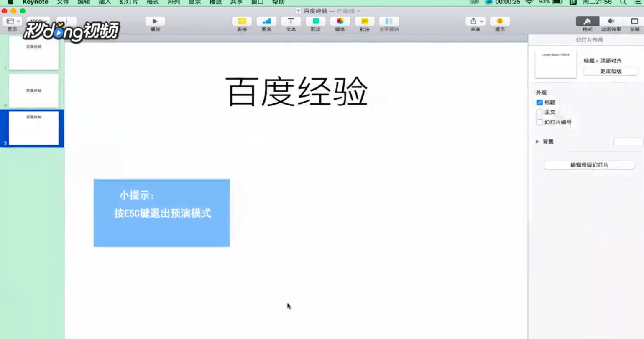Image resolution: width=644 pixels, height=339 pixels.
Task: Open the Media toolbar button
Action: pyautogui.click(x=340, y=21)
